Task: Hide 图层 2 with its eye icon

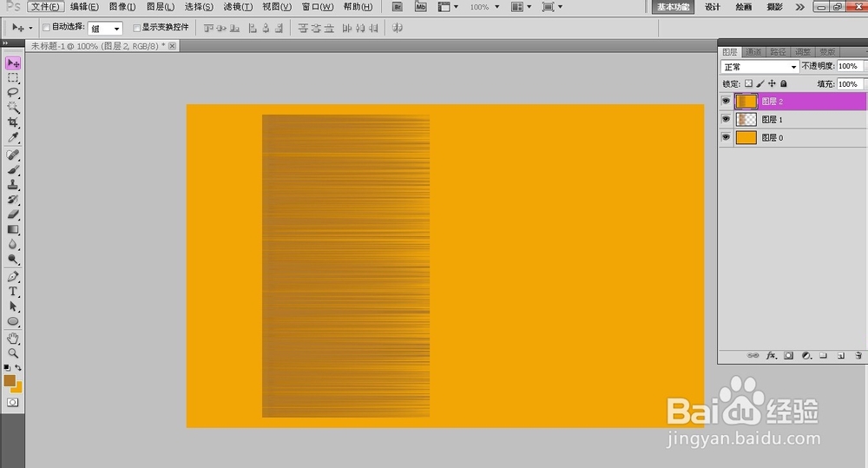Action: tap(726, 101)
